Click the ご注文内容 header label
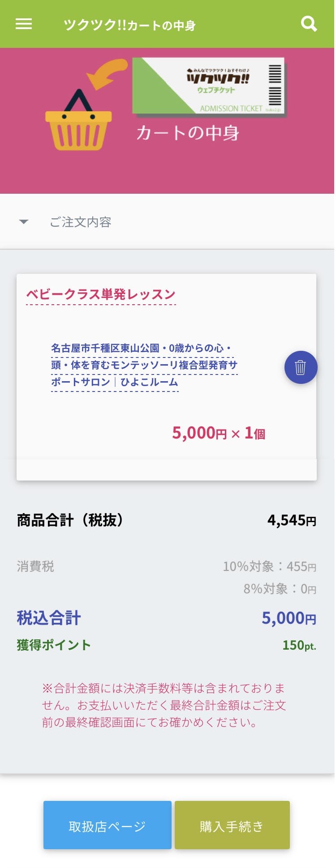The width and height of the screenshot is (336, 868). pos(80,222)
